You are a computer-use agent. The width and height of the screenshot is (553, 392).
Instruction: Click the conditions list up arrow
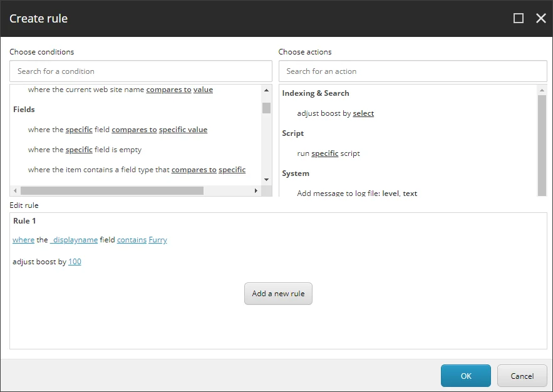click(x=267, y=91)
